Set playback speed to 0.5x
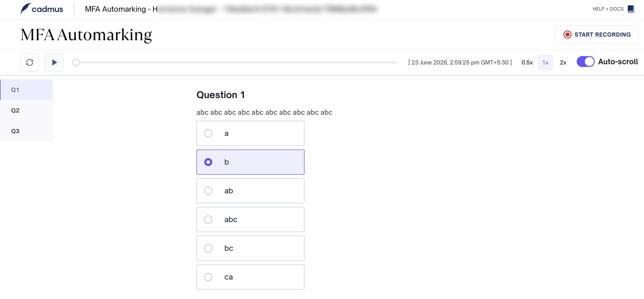644x299 pixels. coord(527,62)
